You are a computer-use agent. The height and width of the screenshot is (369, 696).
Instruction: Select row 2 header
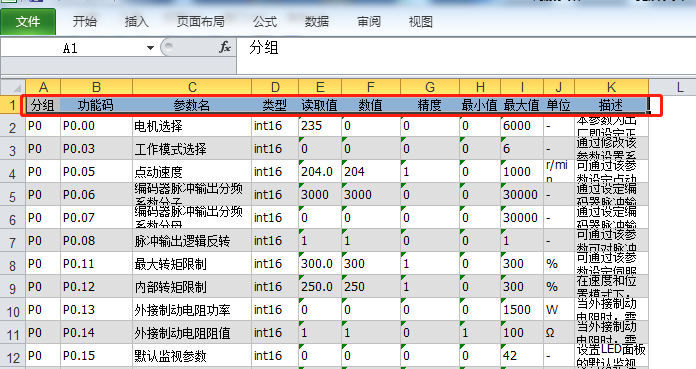13,127
